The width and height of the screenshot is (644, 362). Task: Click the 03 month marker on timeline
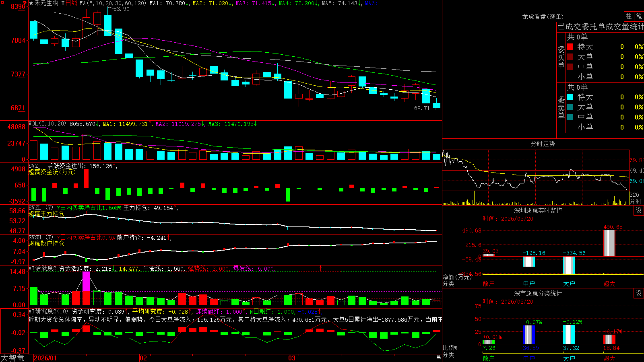(x=292, y=358)
